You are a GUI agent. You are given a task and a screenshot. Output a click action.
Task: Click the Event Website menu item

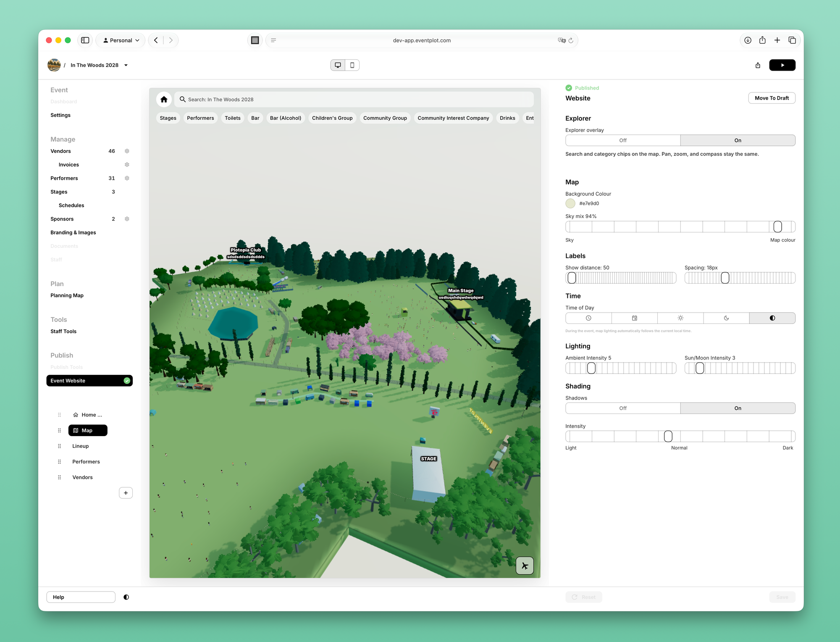[89, 381]
